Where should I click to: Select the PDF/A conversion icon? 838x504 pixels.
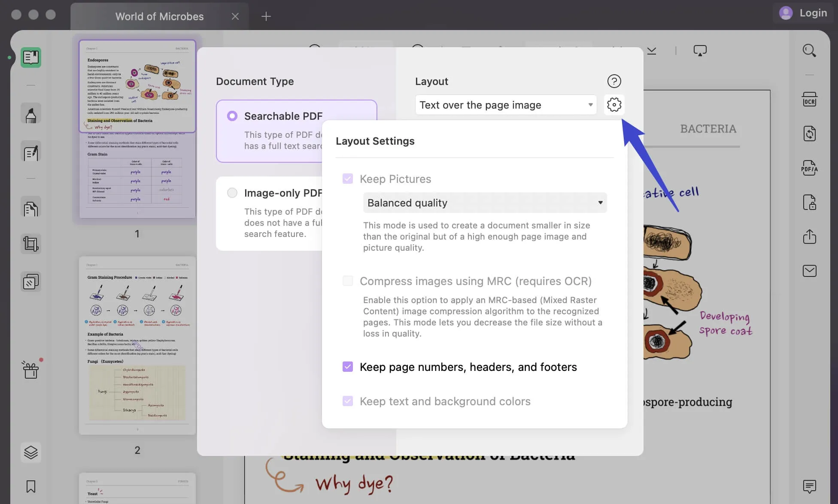click(x=809, y=167)
